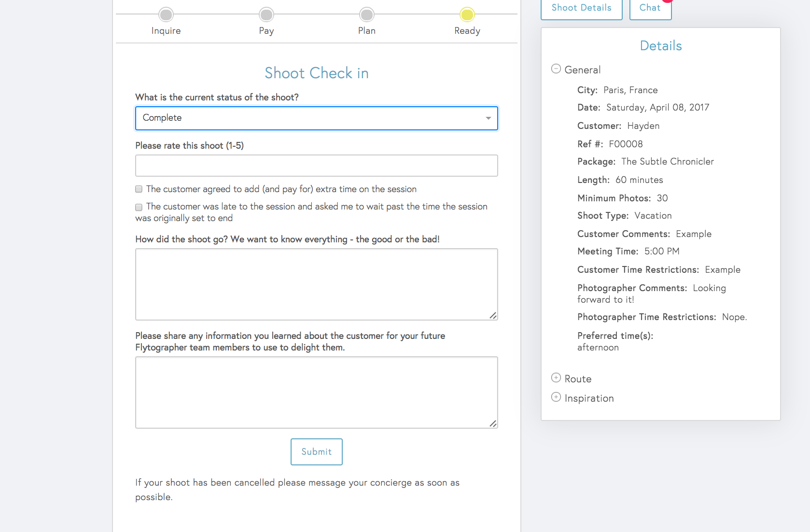Click the customer name 'Hayden'
Viewport: 810px width, 532px height.
coord(643,126)
